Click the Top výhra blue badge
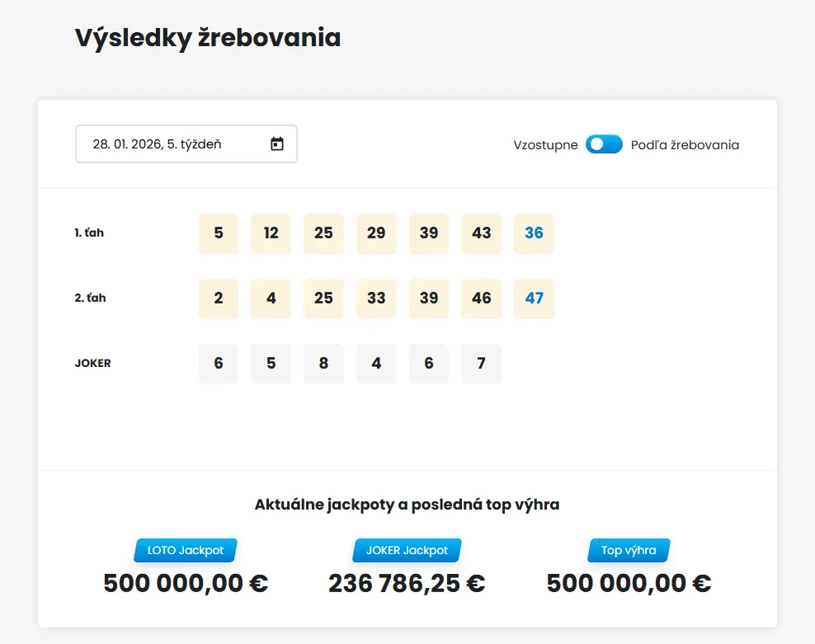Image resolution: width=815 pixels, height=644 pixels. coord(628,550)
